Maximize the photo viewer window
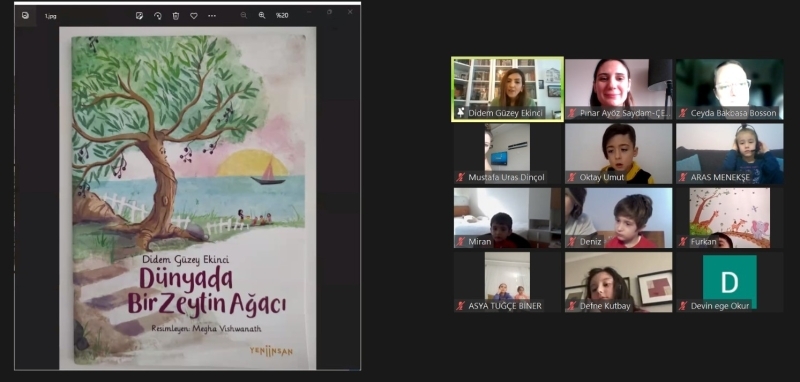This screenshot has height=382, width=800. point(329,12)
